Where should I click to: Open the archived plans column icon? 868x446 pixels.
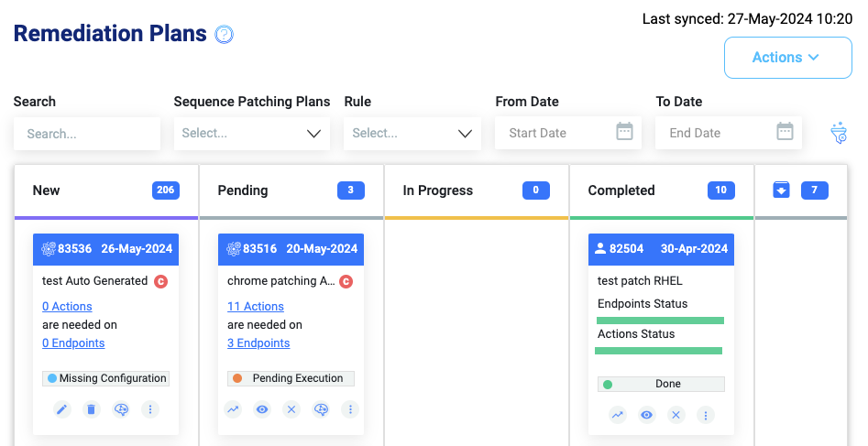pos(781,190)
